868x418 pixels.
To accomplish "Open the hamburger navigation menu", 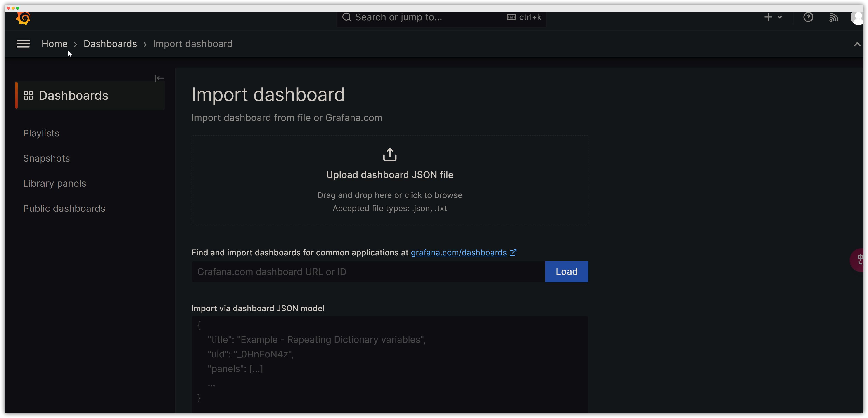I will point(23,44).
